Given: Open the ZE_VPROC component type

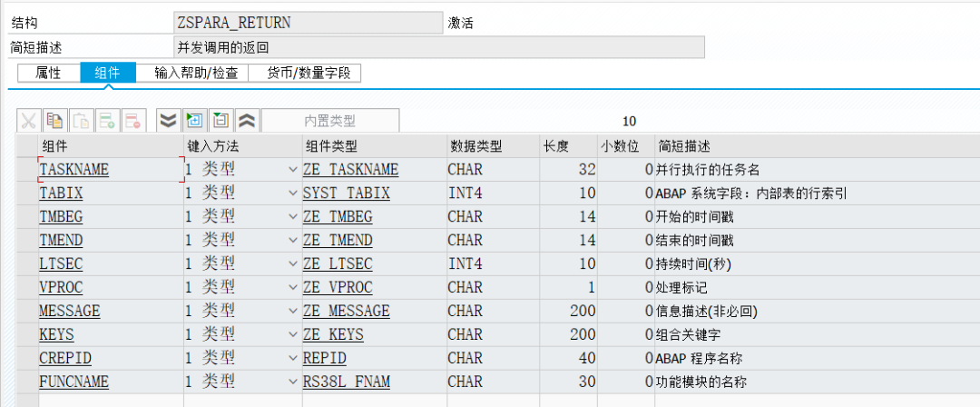Looking at the screenshot, I should point(338,287).
